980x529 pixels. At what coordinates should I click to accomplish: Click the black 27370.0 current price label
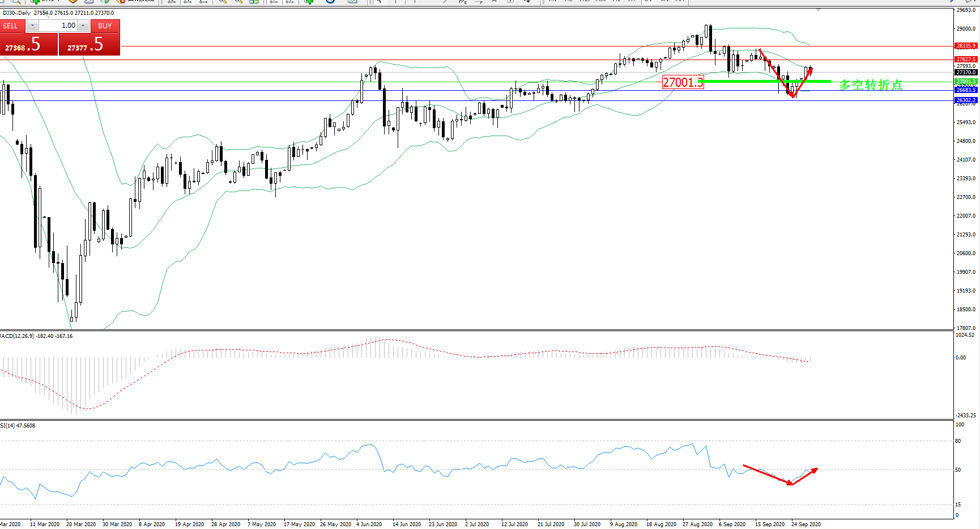tap(966, 73)
